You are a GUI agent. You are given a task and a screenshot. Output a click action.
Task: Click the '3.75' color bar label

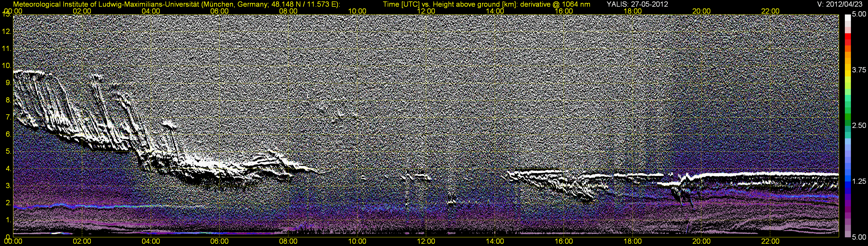click(x=859, y=70)
